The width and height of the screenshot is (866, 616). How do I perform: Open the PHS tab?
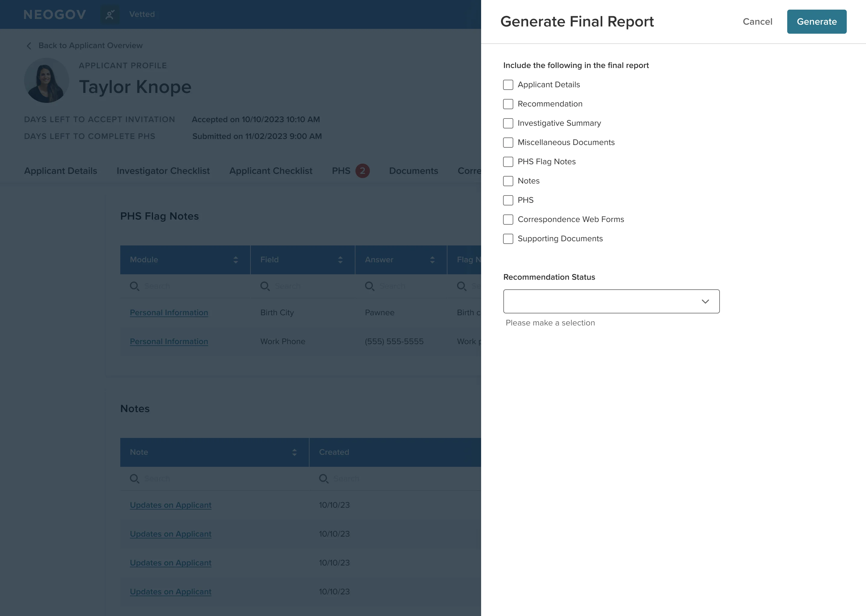341,171
